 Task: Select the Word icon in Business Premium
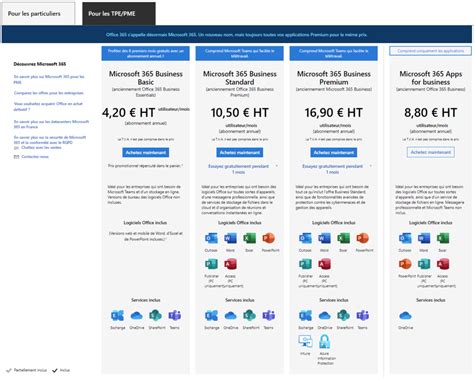324,238
